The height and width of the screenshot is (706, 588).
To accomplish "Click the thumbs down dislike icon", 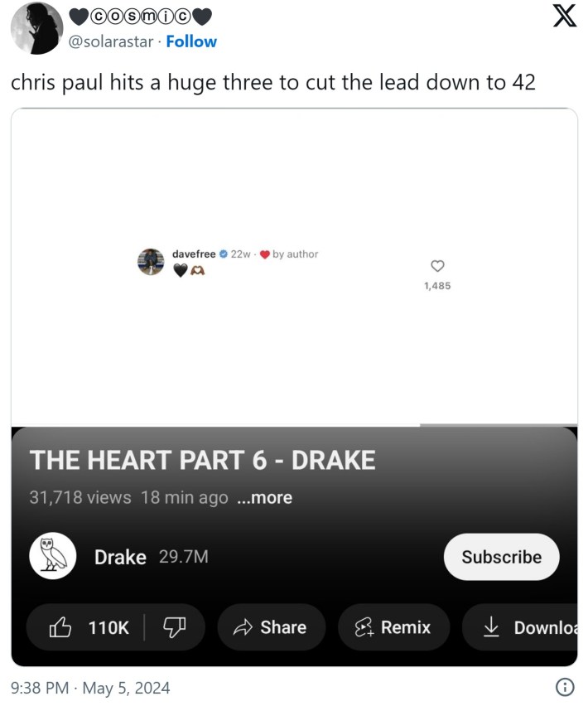I will [172, 627].
